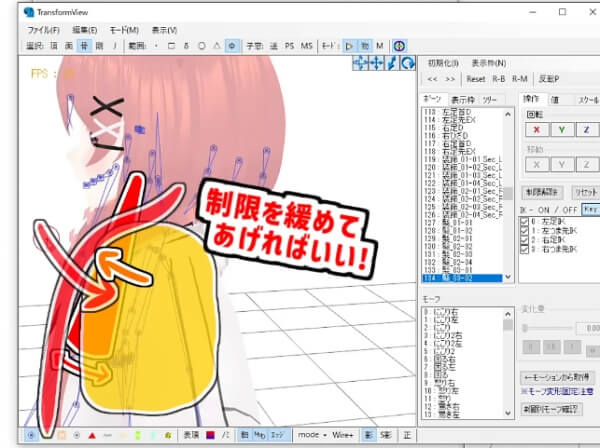Click the red triangle icon in bottom bar
Image resolution: width=600 pixels, height=448 pixels.
pyautogui.click(x=92, y=436)
